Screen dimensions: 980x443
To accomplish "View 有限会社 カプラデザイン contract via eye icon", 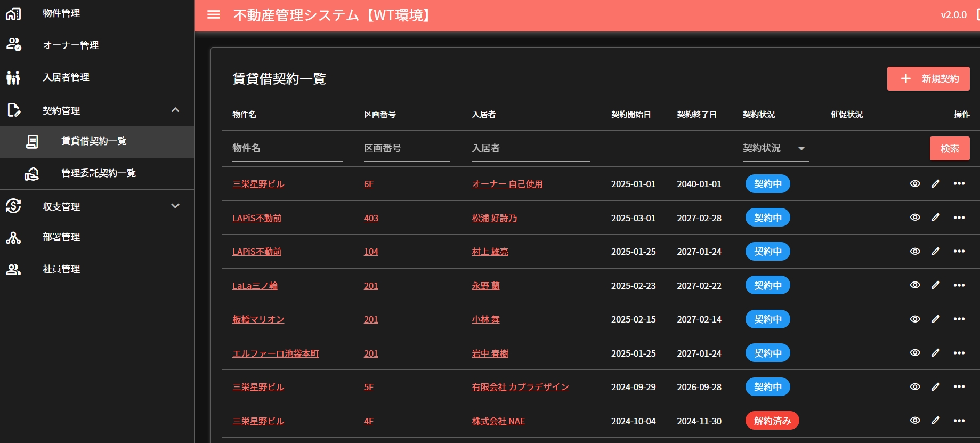I will [x=915, y=386].
